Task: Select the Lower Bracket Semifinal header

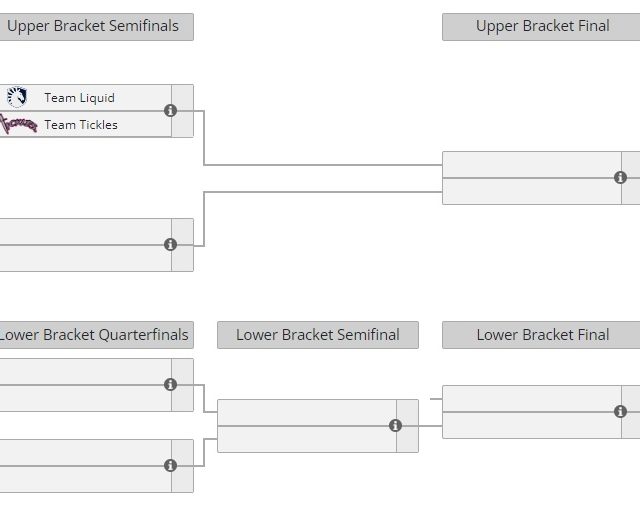Action: point(317,335)
